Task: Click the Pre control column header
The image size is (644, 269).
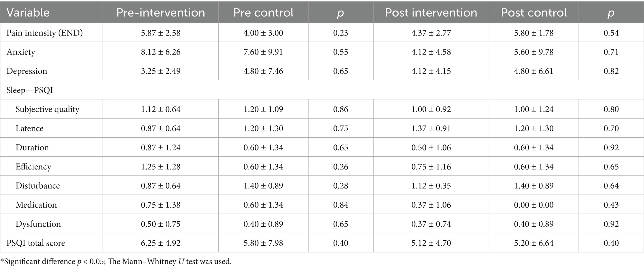Action: [263, 12]
